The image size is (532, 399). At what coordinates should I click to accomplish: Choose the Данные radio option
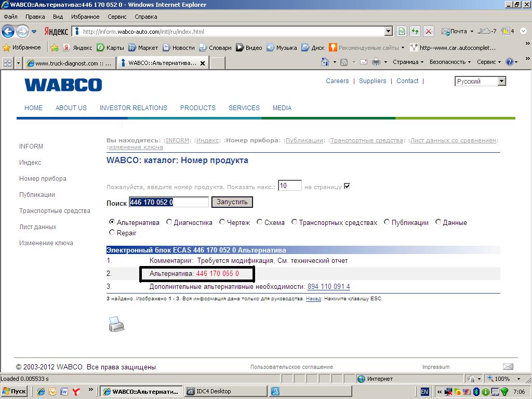tap(438, 222)
